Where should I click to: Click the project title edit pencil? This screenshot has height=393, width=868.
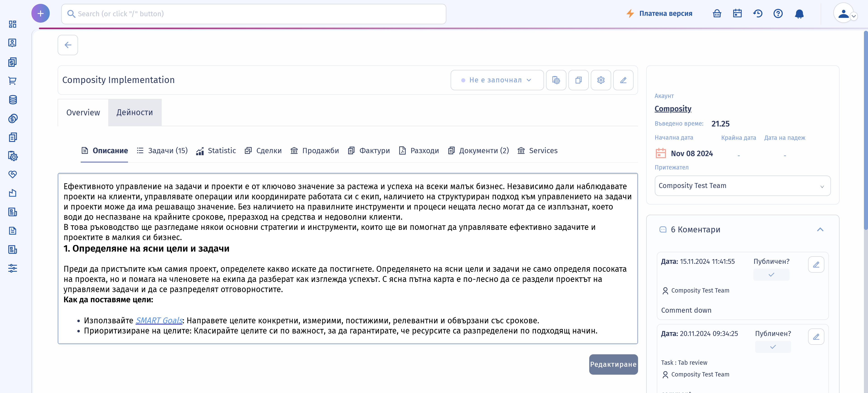[623, 80]
